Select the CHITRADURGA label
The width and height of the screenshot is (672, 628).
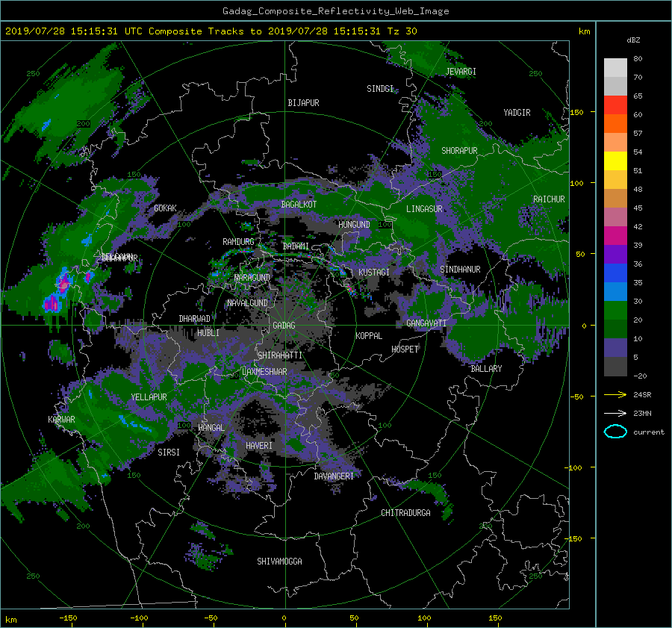pyautogui.click(x=406, y=513)
